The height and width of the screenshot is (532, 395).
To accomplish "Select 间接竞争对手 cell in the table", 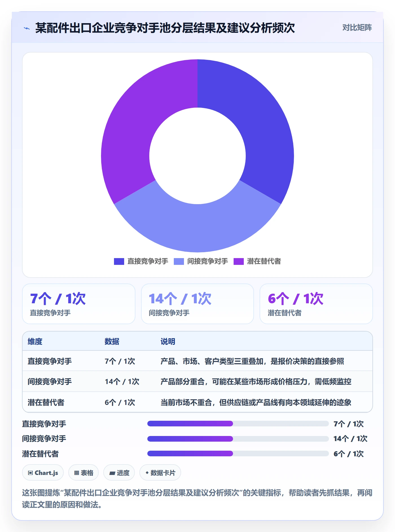I will [50, 381].
